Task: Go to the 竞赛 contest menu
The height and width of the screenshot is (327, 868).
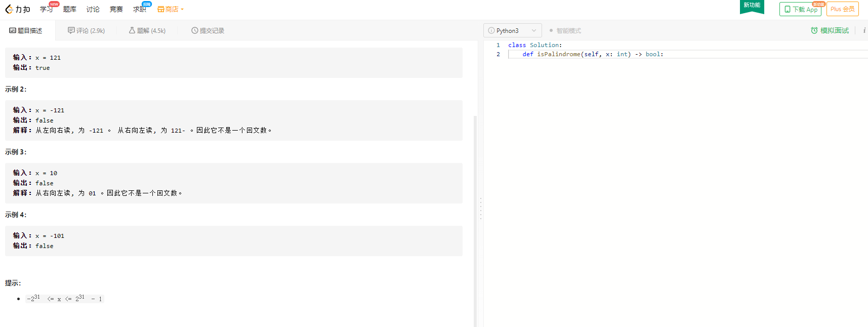Action: pyautogui.click(x=116, y=9)
